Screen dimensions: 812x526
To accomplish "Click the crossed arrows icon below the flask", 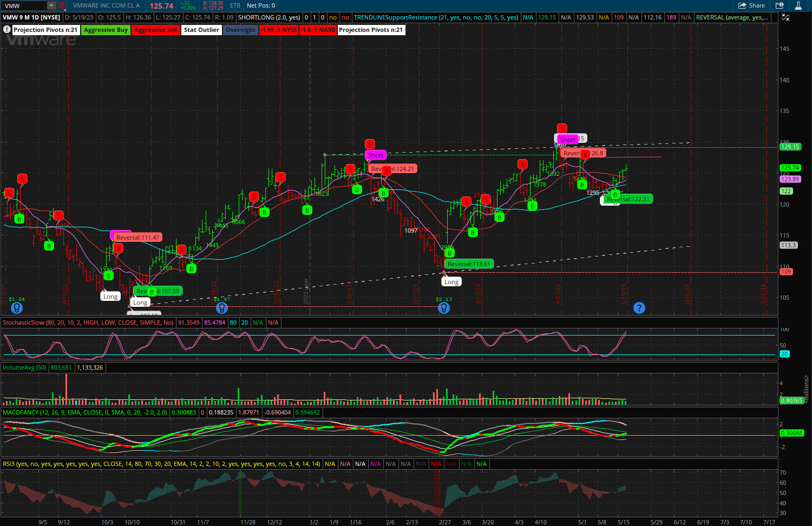I will pyautogui.click(x=785, y=17).
